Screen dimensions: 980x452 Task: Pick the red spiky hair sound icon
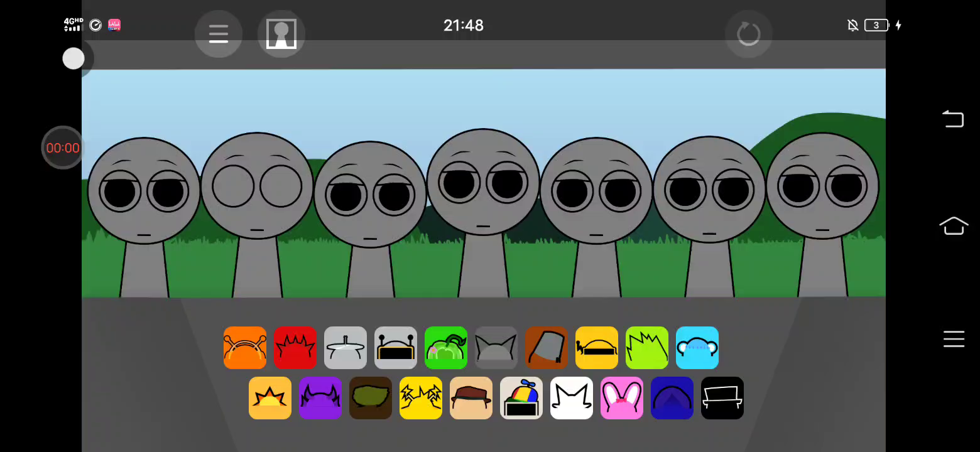[x=295, y=348]
